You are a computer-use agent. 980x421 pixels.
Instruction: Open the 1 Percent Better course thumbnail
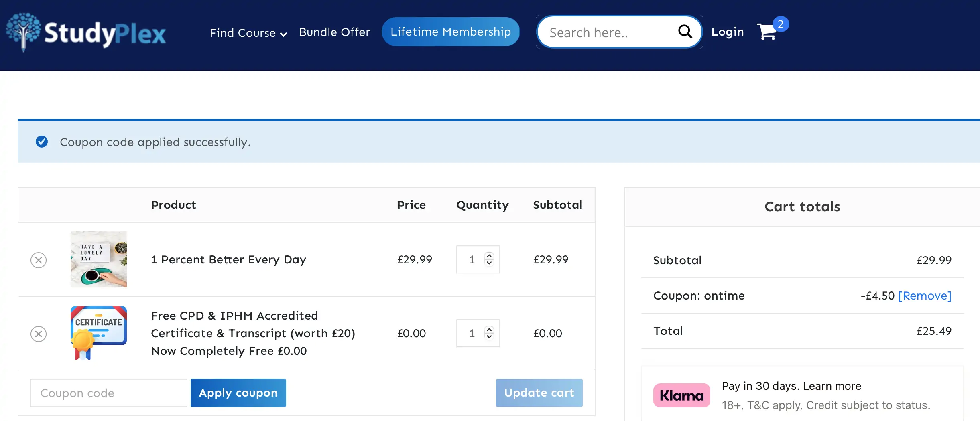coord(99,259)
